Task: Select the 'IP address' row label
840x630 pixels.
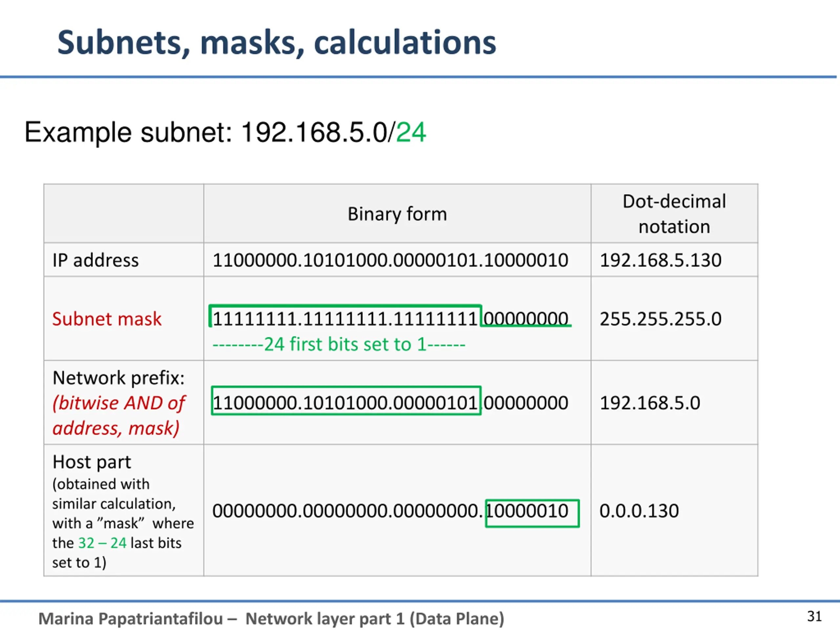Action: 95,260
